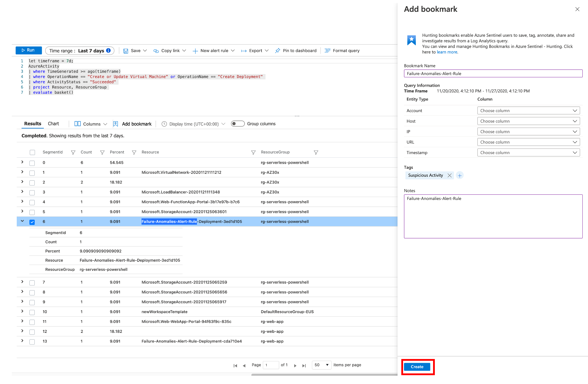Open the Export menu
The width and height of the screenshot is (588, 384).
tap(255, 51)
